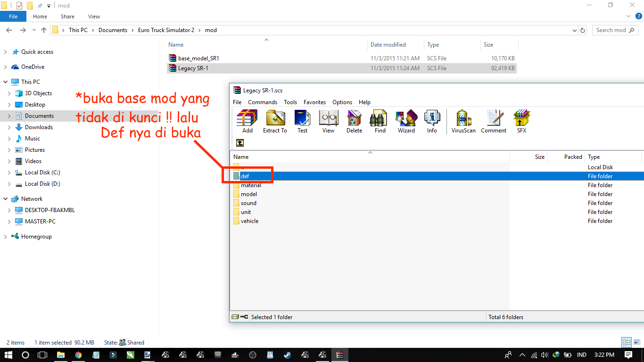Switch to the Home ribbon tab
This screenshot has width=644, height=362.
[40, 16]
